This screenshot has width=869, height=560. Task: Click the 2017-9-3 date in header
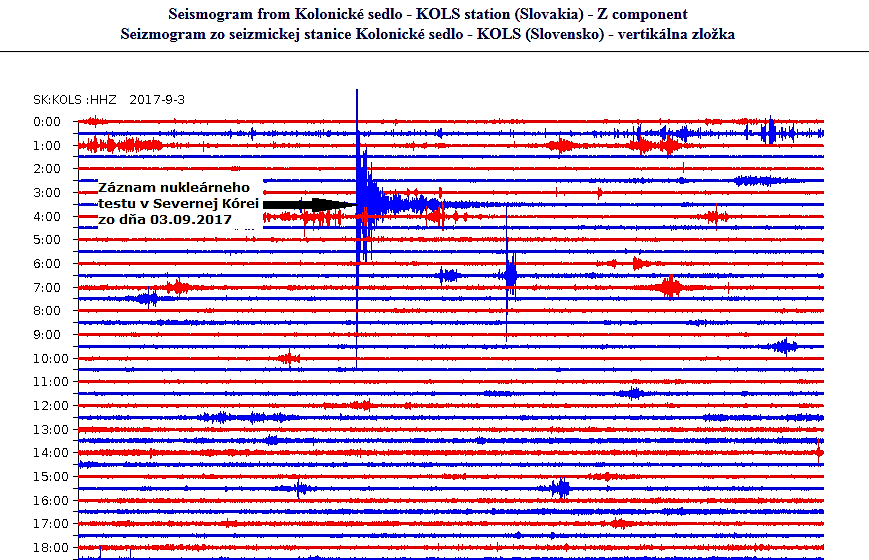click(x=156, y=100)
